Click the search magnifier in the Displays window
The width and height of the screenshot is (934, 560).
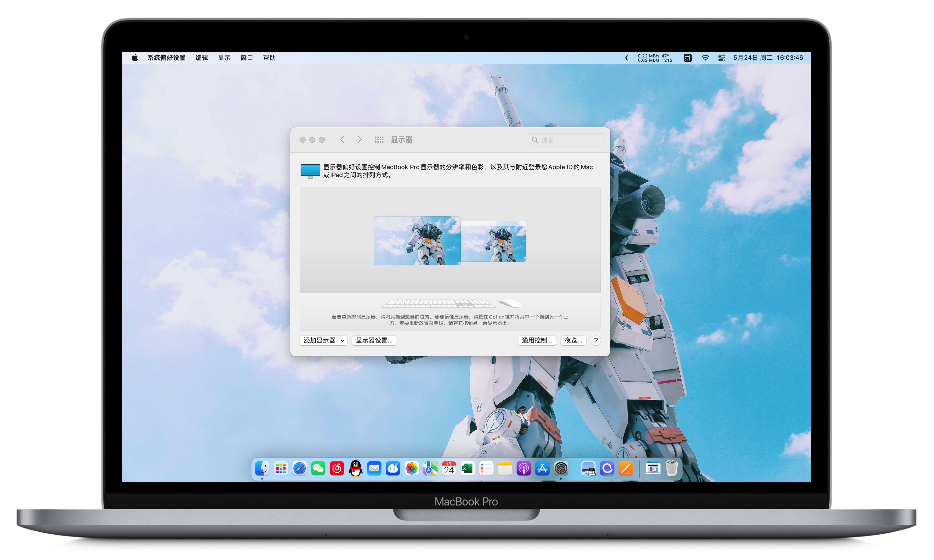coord(535,140)
